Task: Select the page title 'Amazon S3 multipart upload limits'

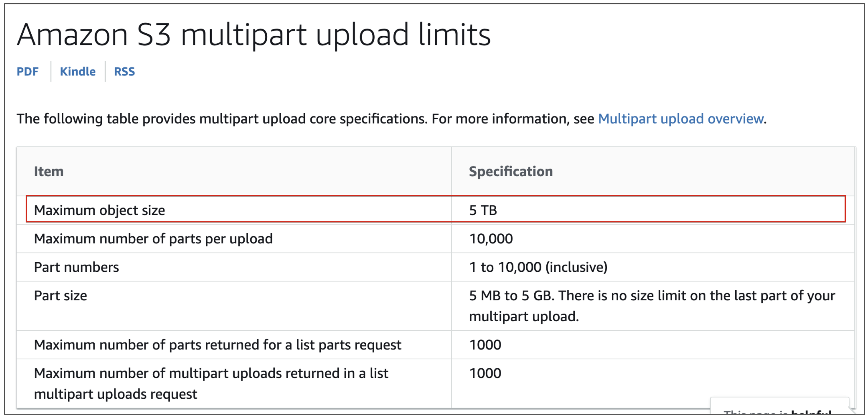Action: 254,35
